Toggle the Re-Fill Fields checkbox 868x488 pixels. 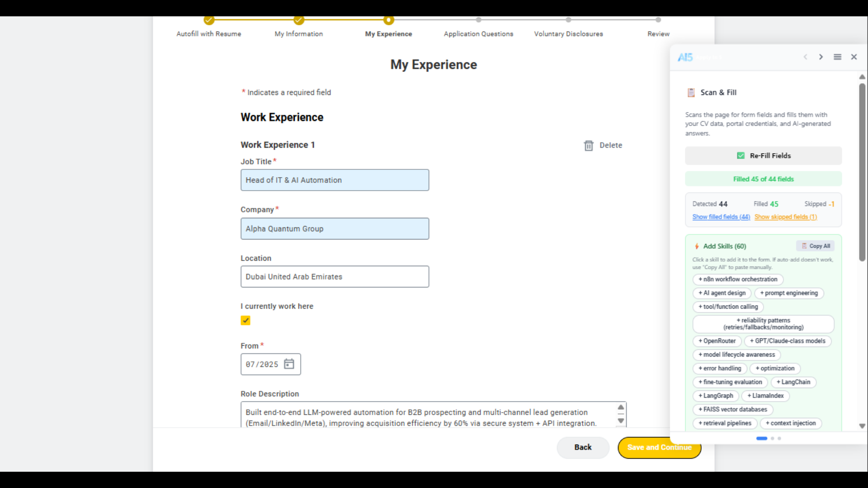(x=741, y=155)
